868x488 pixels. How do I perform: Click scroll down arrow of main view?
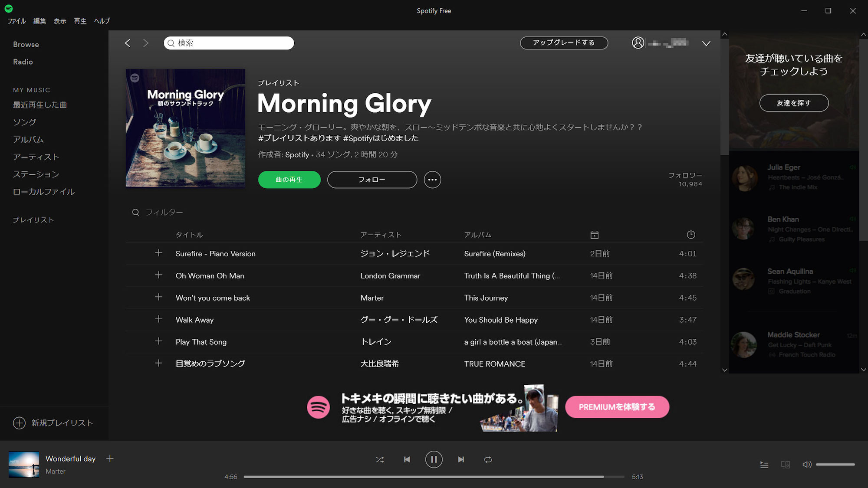725,370
